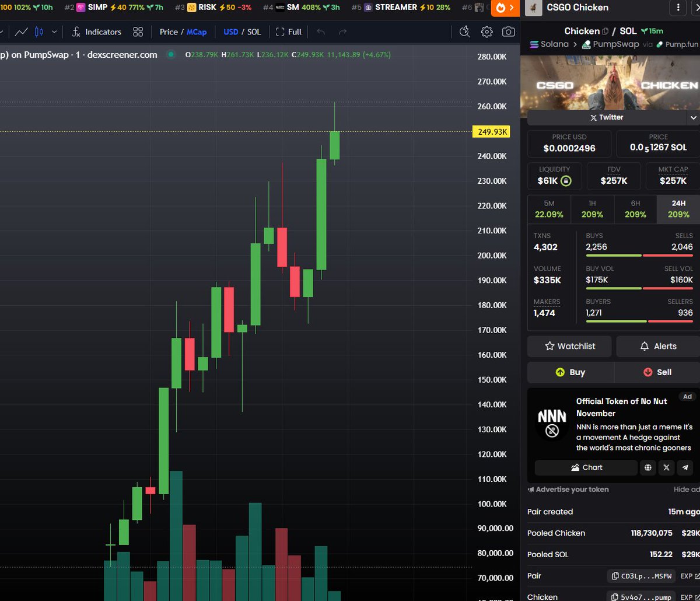Click the NNN token logo

pyautogui.click(x=552, y=423)
